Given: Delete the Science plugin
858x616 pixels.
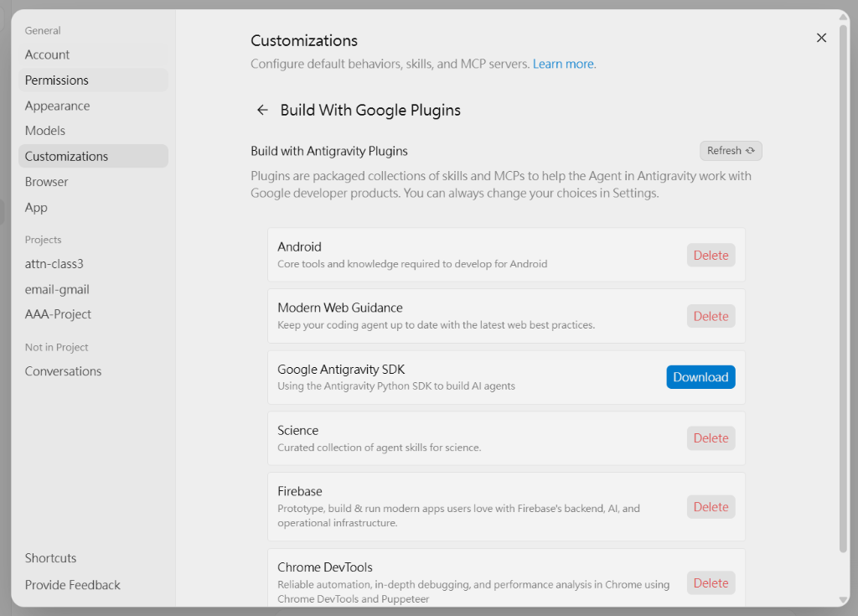Looking at the screenshot, I should 711,438.
